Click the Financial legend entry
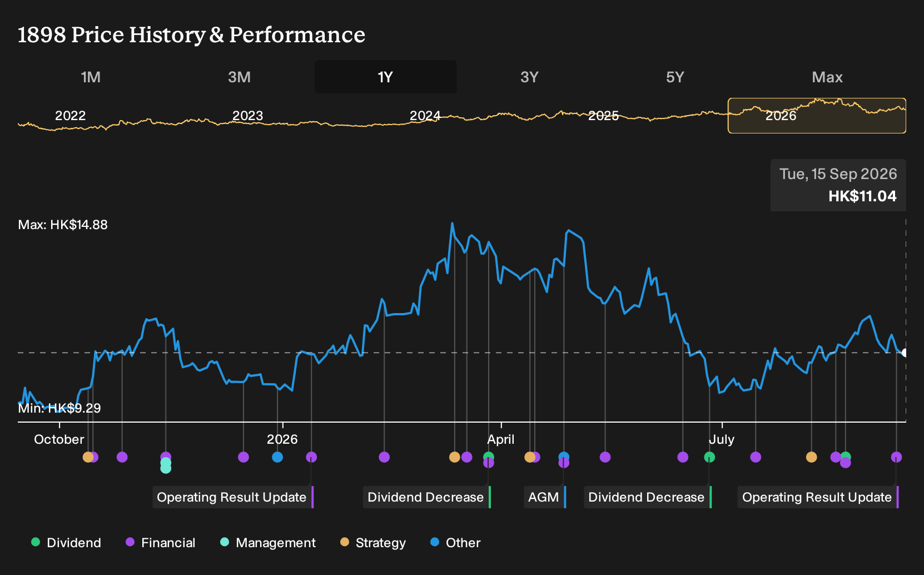 click(x=160, y=543)
